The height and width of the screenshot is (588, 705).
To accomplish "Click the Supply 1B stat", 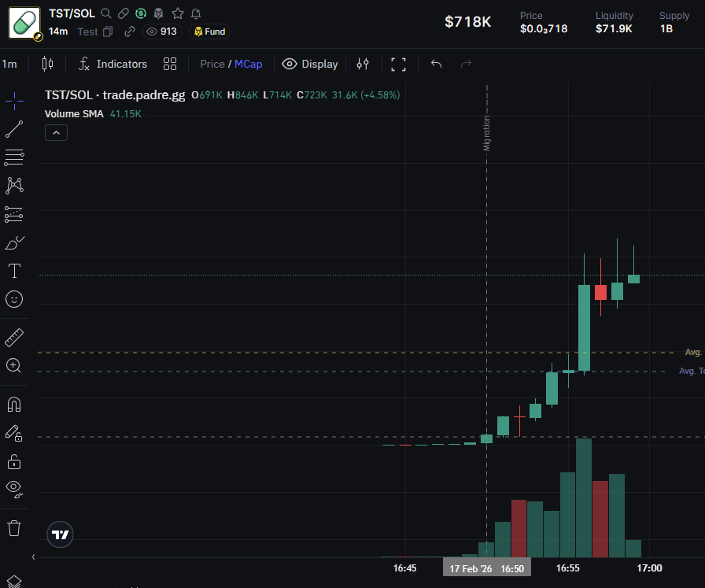I will click(674, 23).
